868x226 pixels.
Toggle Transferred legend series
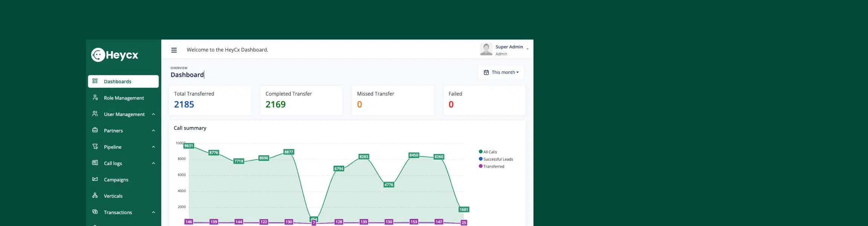(x=492, y=166)
